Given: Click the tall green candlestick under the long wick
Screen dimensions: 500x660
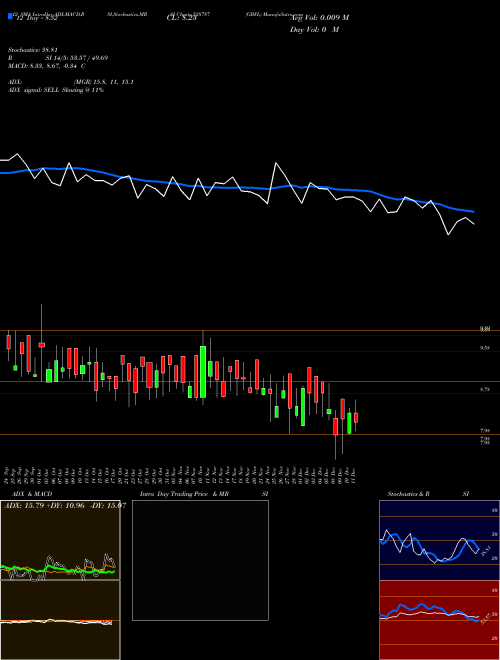Looking at the screenshot, I should coord(203,372).
